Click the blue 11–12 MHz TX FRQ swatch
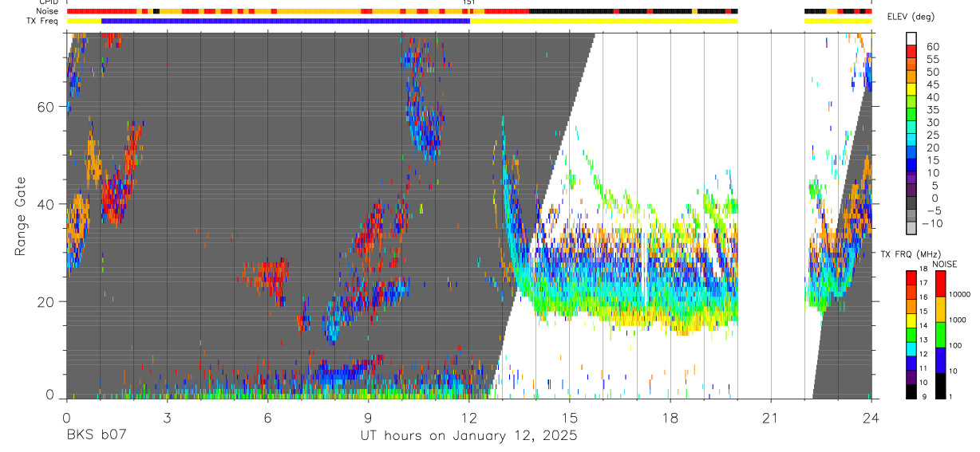 (x=911, y=363)
